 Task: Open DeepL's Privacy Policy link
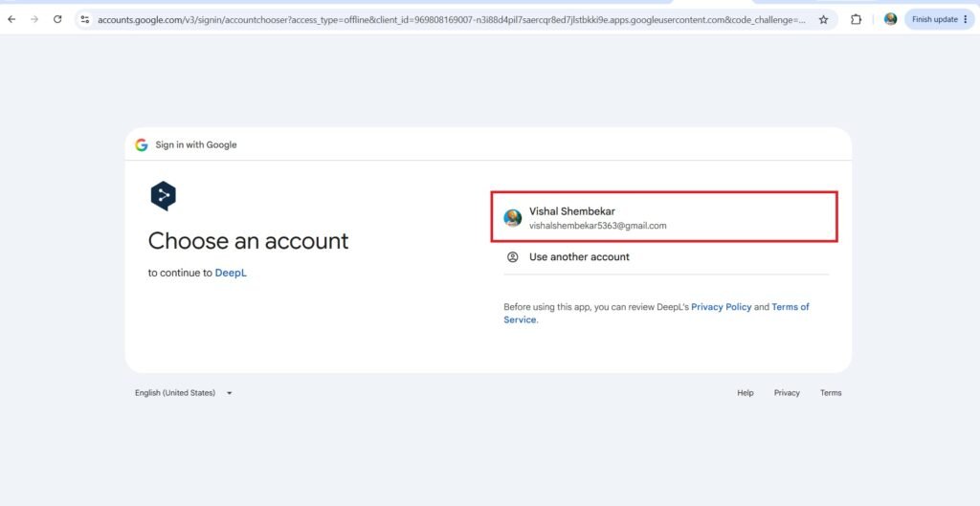click(x=722, y=307)
